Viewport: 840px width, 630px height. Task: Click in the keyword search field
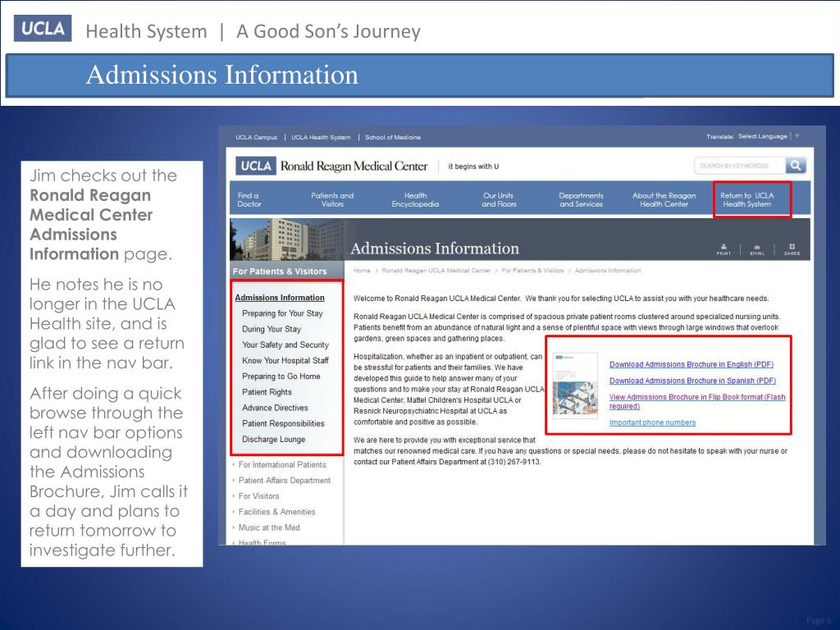(740, 166)
